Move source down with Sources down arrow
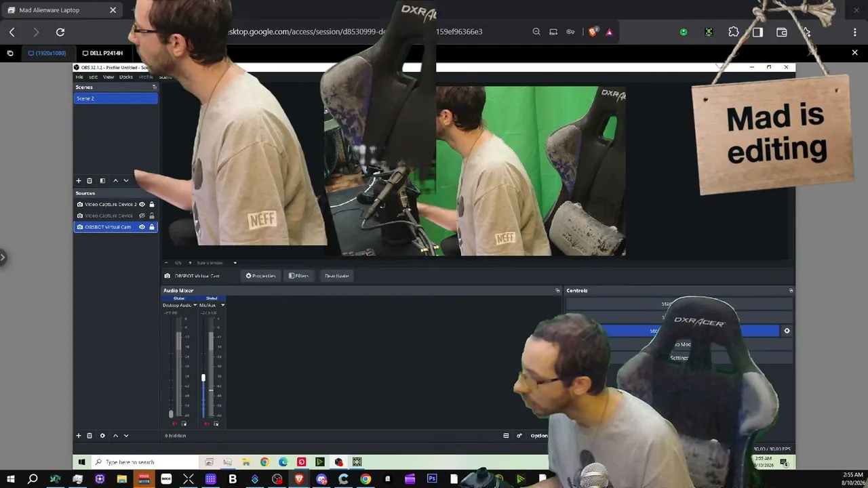Screen dimensions: 868x488 [125, 436]
